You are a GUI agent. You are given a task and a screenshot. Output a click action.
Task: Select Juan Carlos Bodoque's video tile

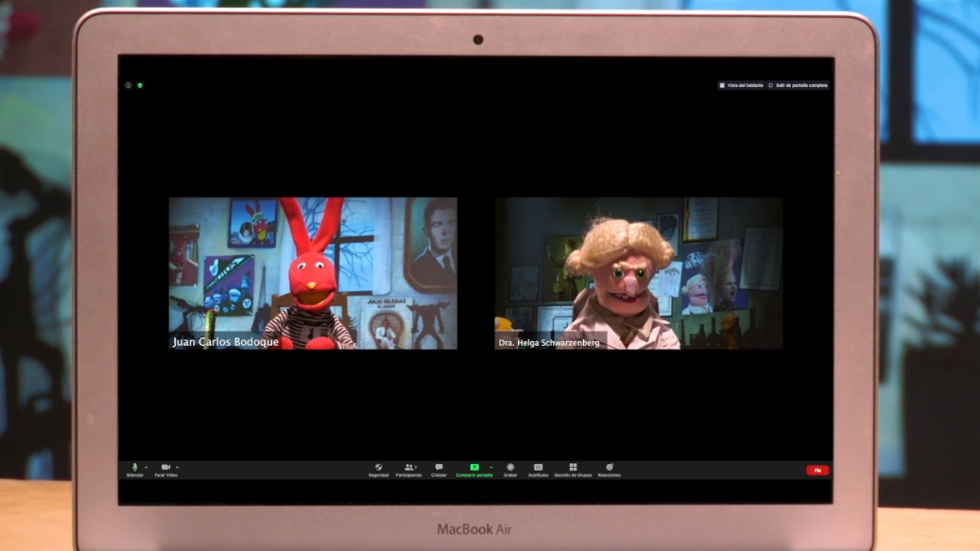(313, 273)
